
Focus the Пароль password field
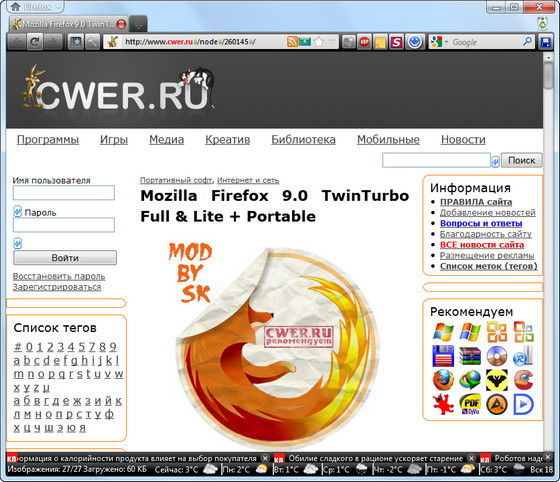[x=64, y=225]
